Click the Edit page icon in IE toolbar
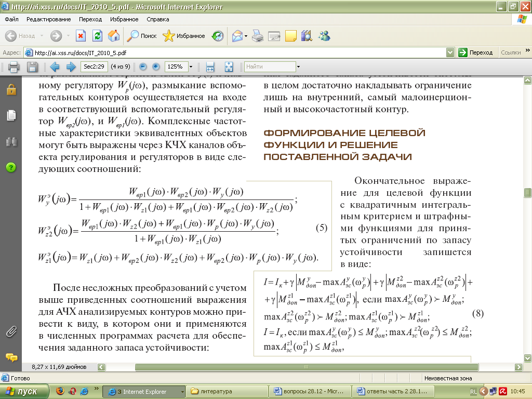Screen dimensions: 532x399 274,36
